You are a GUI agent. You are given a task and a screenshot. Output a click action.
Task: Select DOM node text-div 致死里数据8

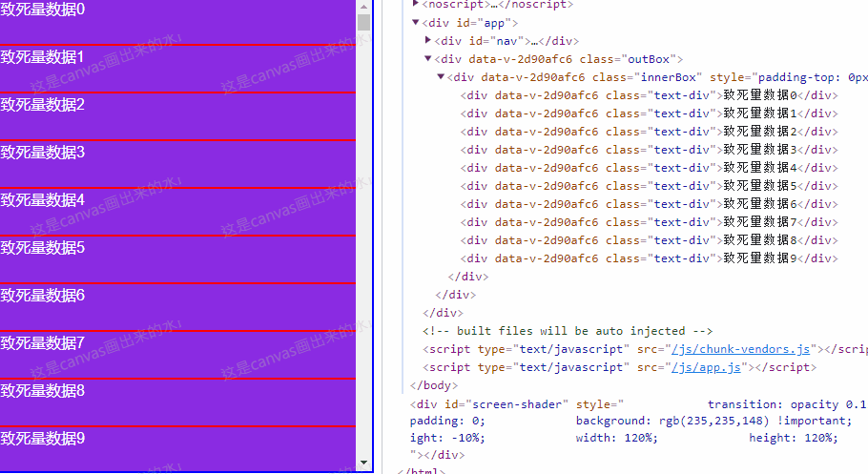[649, 240]
